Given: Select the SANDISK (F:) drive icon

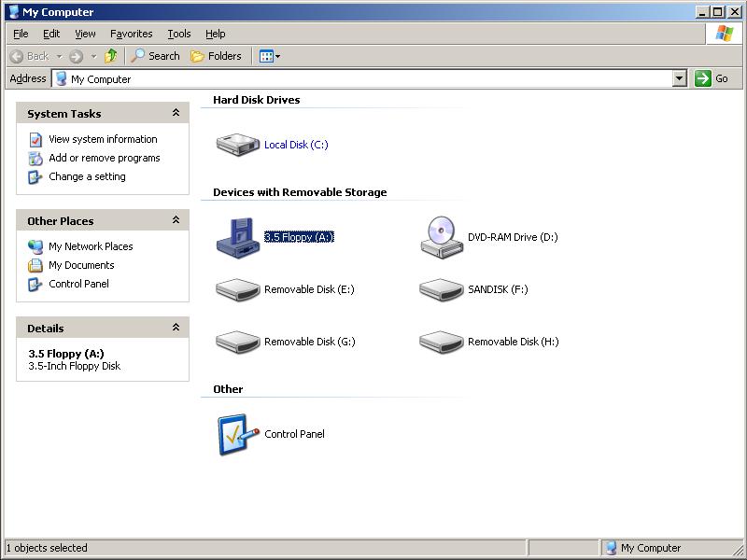Looking at the screenshot, I should (442, 289).
